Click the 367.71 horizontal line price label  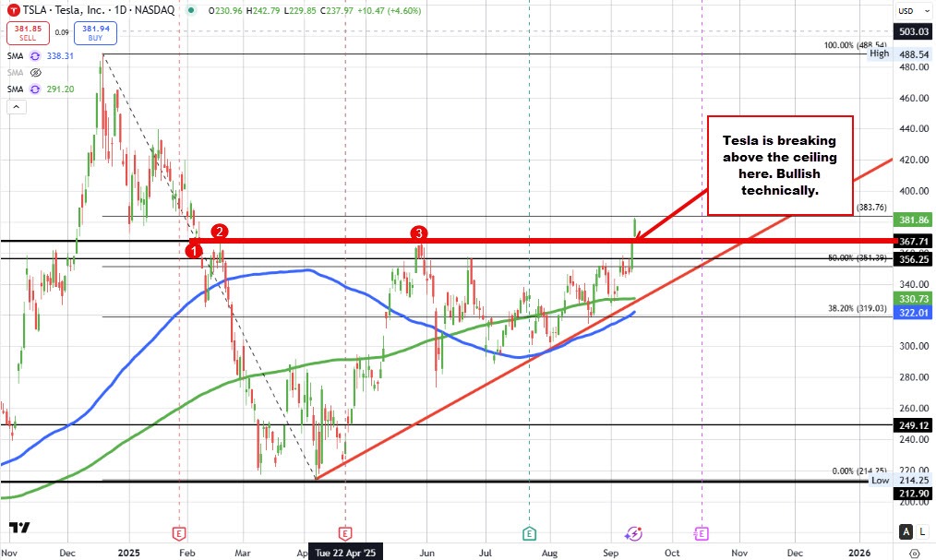pos(913,241)
